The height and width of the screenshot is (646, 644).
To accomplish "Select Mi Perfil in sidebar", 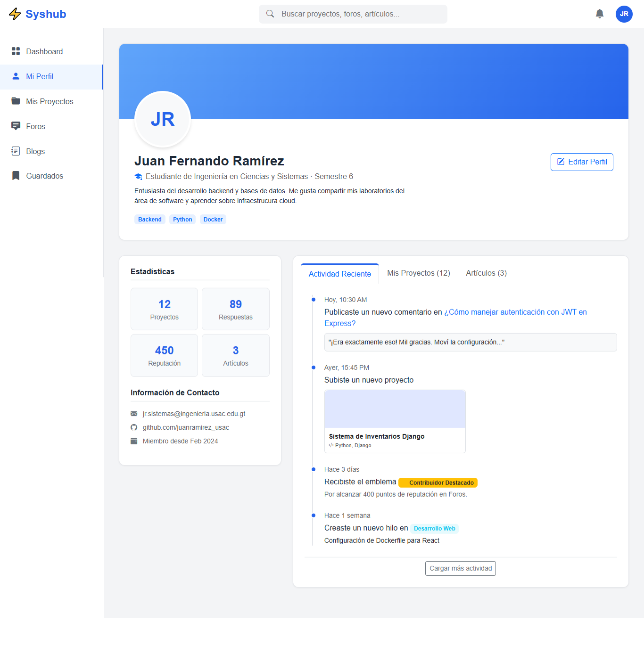I will tap(40, 76).
